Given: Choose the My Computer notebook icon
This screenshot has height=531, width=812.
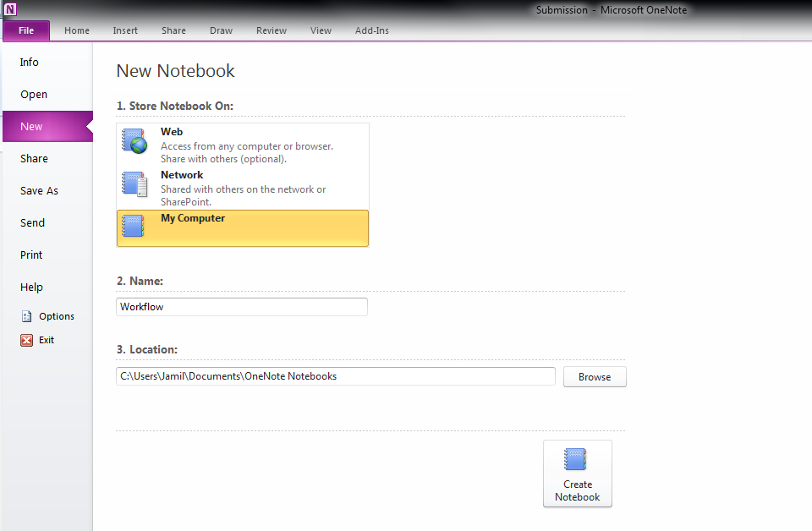Looking at the screenshot, I should [x=134, y=226].
